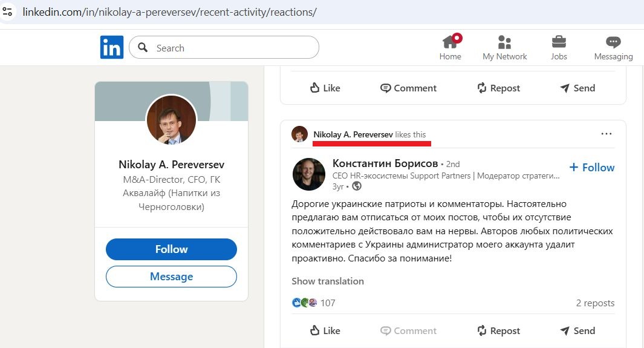This screenshot has width=644, height=348.
Task: Open Messaging in top navigation
Action: click(x=613, y=48)
